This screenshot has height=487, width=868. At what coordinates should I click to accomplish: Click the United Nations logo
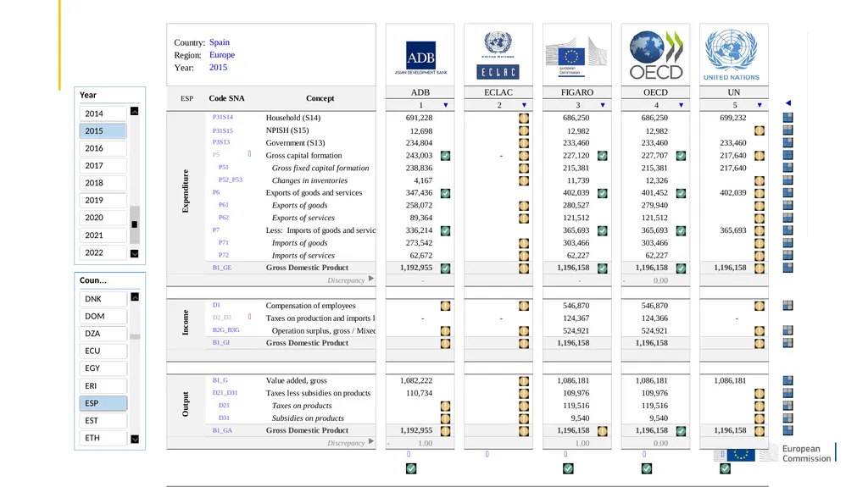pyautogui.click(x=732, y=55)
